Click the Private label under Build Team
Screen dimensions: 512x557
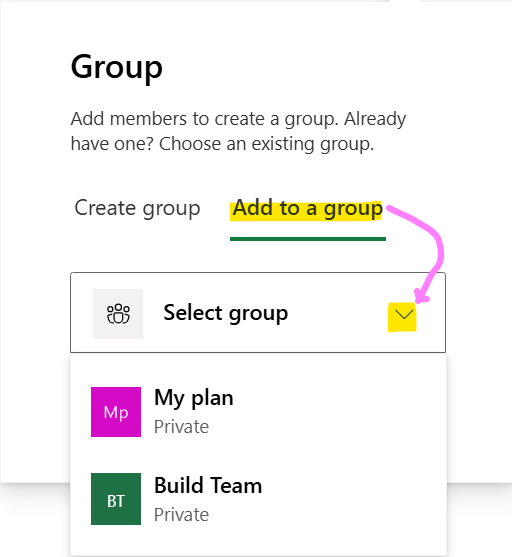(x=181, y=514)
